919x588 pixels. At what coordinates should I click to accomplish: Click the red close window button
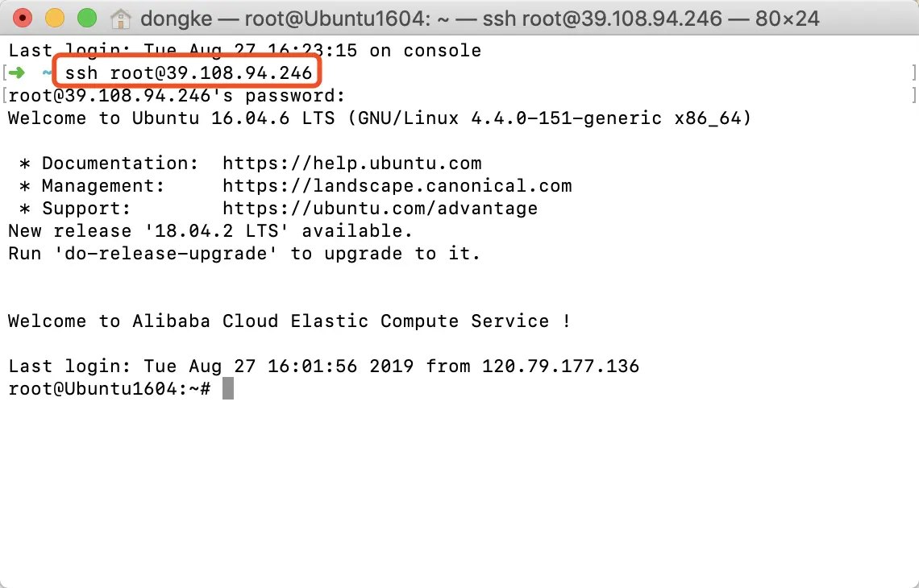(23, 18)
